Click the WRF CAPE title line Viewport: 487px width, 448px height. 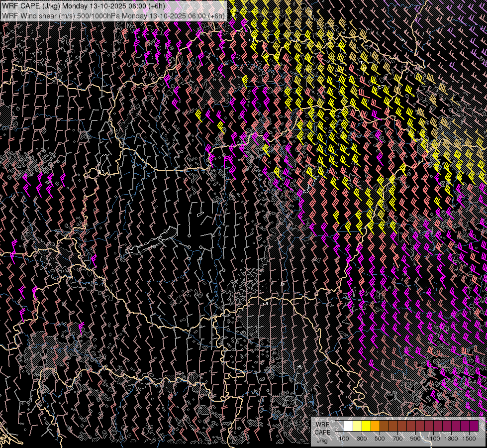pos(84,6)
